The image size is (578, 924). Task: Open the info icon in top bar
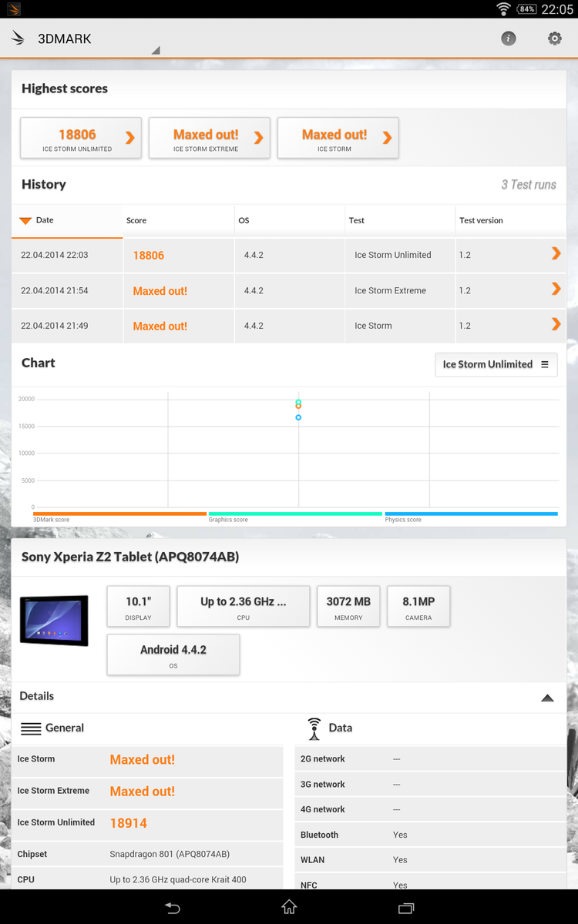[509, 38]
